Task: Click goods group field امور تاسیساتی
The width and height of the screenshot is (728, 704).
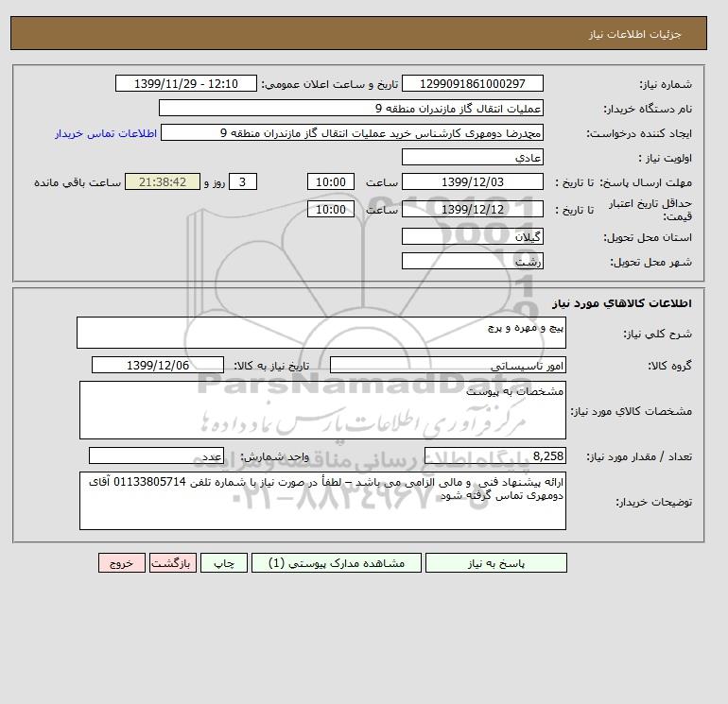Action: pyautogui.click(x=448, y=365)
